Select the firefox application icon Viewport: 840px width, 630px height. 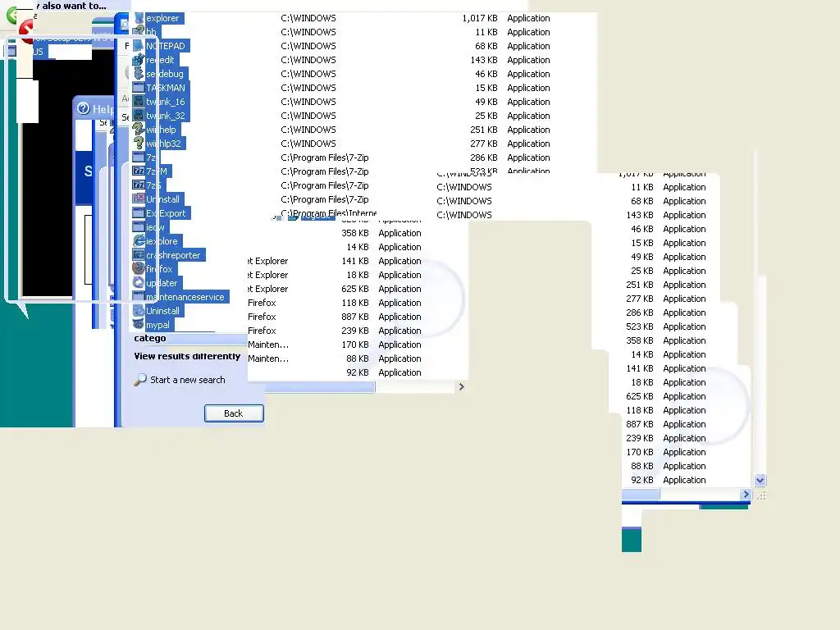click(139, 269)
